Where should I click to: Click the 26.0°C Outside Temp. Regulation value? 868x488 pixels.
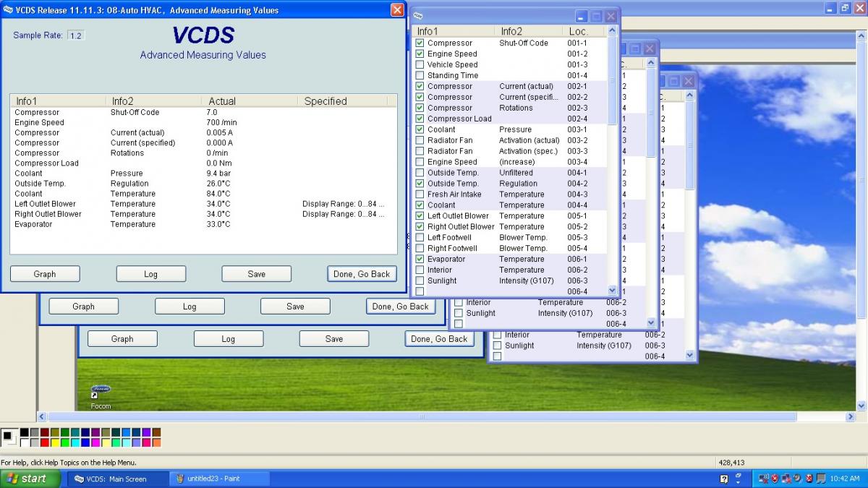pos(218,183)
